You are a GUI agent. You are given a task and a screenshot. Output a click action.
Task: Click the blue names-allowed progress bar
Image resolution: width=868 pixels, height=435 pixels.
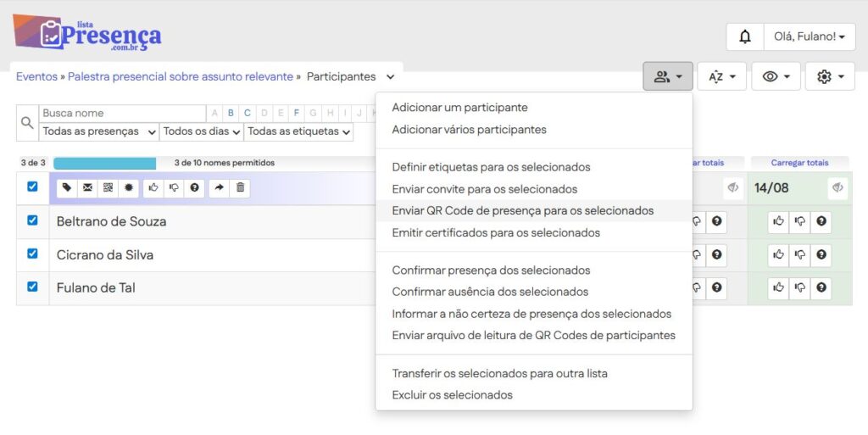tap(104, 164)
